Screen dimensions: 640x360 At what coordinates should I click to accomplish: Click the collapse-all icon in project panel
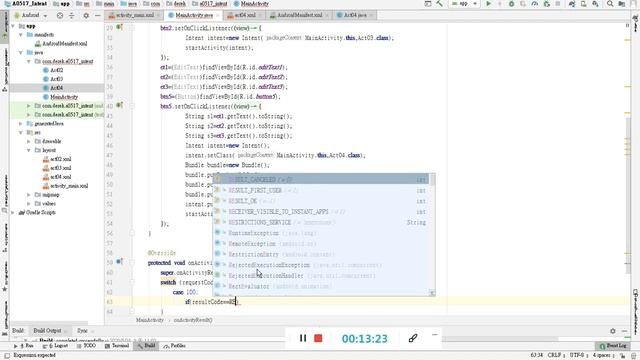72,16
